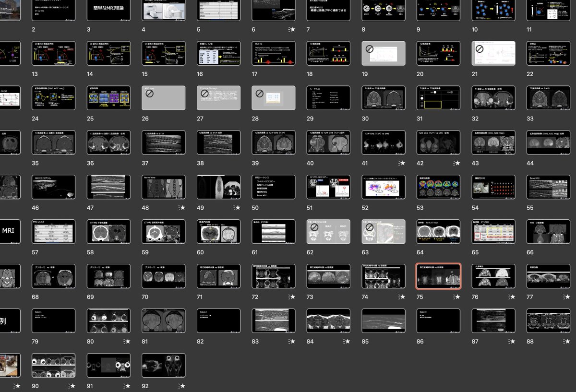Click the star indicator below slide 91
576x392 pixels.
coord(127,386)
